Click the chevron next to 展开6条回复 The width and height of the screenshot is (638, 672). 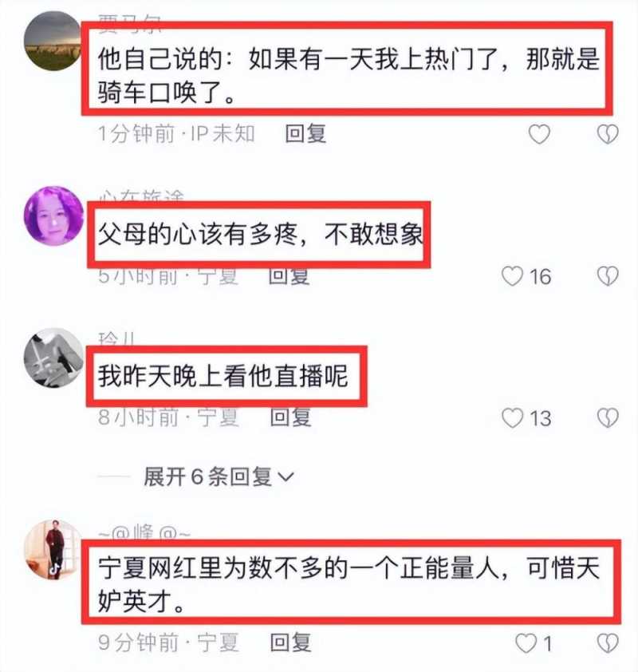coord(286,476)
